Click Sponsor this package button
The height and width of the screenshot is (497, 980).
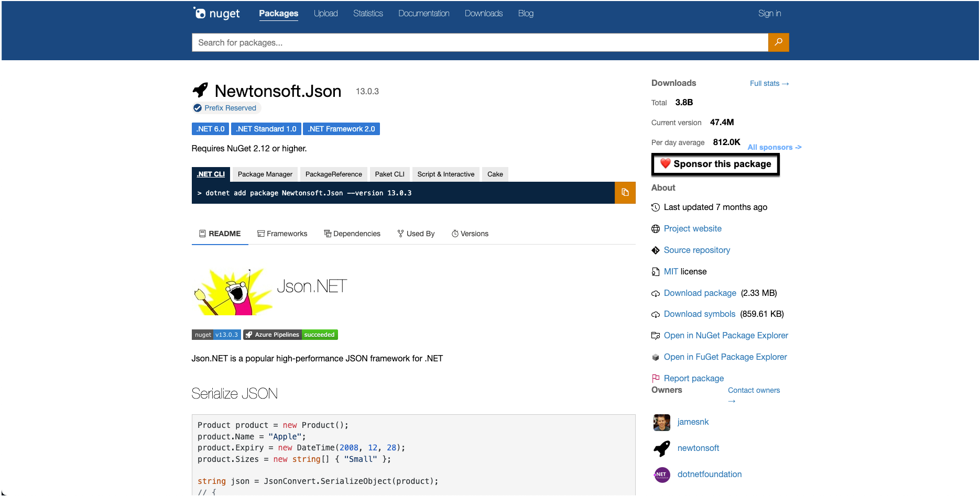(x=716, y=164)
